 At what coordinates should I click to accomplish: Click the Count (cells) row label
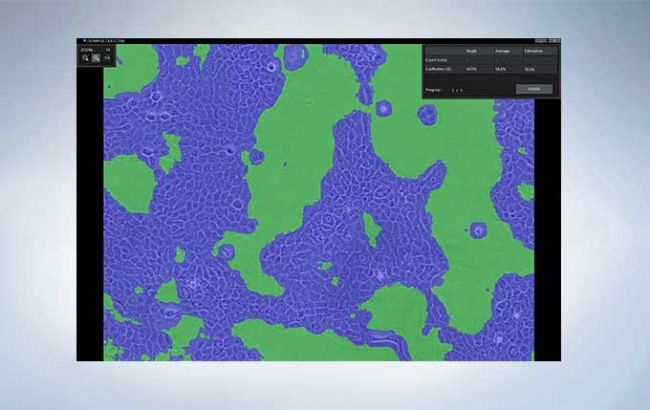(x=437, y=60)
